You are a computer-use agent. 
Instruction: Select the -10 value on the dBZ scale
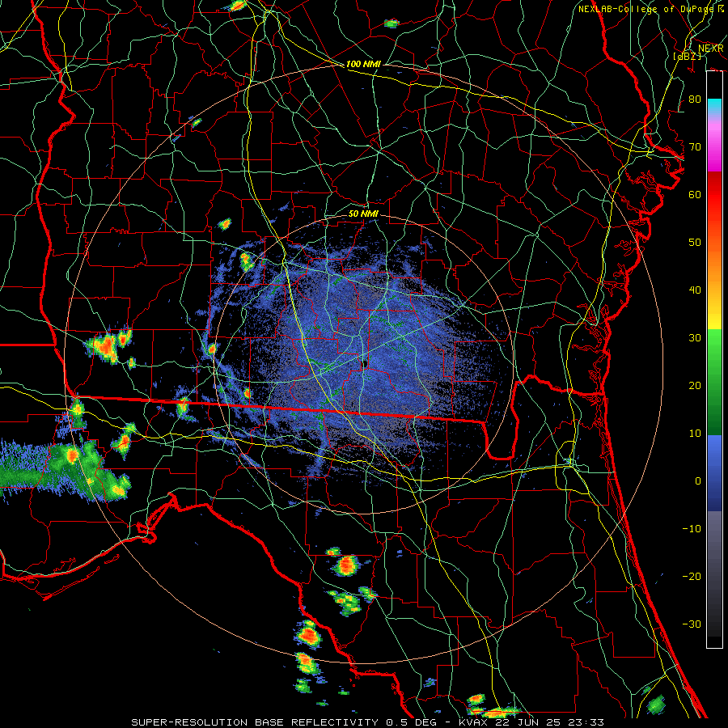tap(692, 529)
